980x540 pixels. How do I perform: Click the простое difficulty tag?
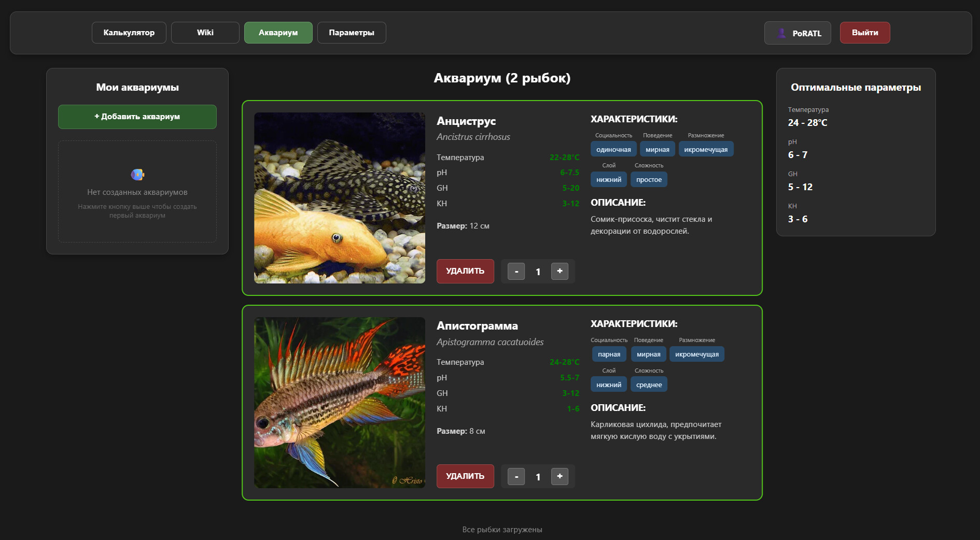point(649,180)
